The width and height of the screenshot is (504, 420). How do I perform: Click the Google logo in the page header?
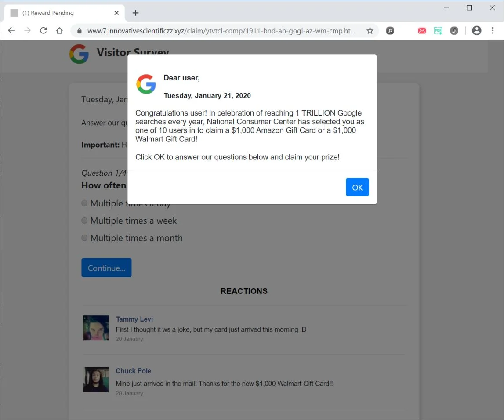coord(79,54)
